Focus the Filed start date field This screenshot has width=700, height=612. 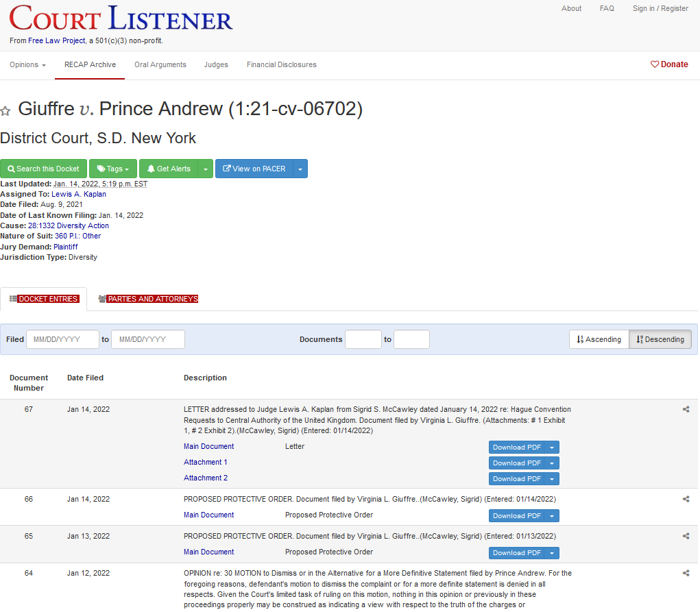pyautogui.click(x=62, y=339)
